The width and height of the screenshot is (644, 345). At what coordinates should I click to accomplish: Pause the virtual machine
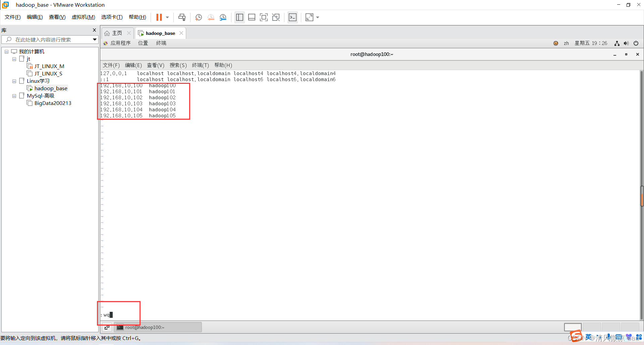point(159,17)
